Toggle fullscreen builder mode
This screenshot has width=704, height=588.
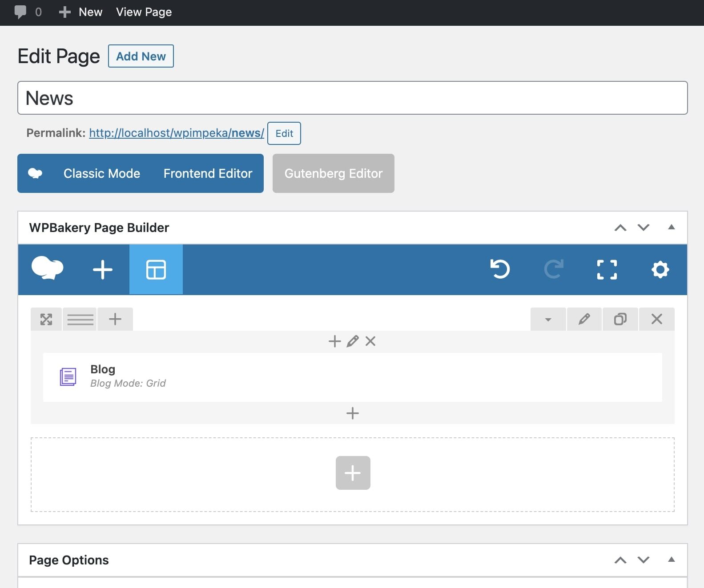point(607,269)
